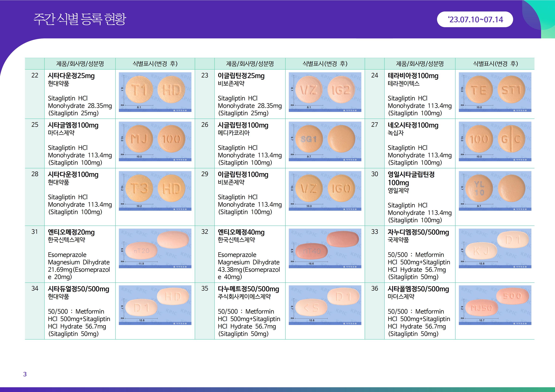The image size is (555, 392).
Task: Click the nT20 oval tablet image
Action: 155,248
